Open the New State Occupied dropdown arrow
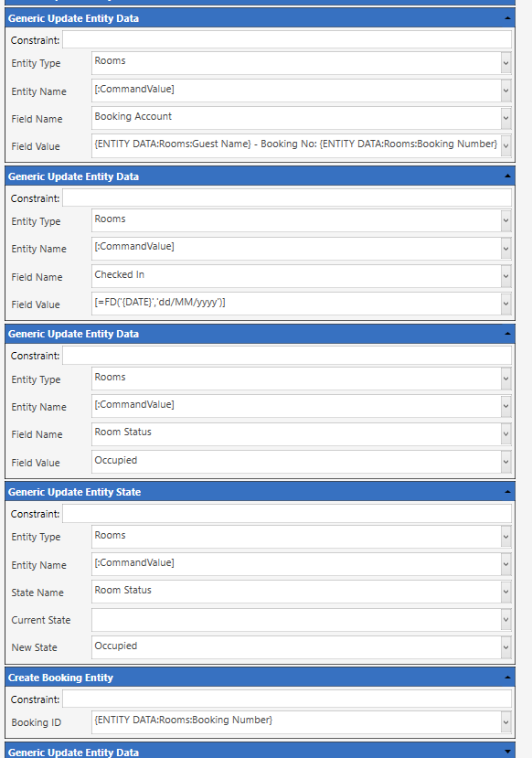532x758 pixels. point(505,647)
